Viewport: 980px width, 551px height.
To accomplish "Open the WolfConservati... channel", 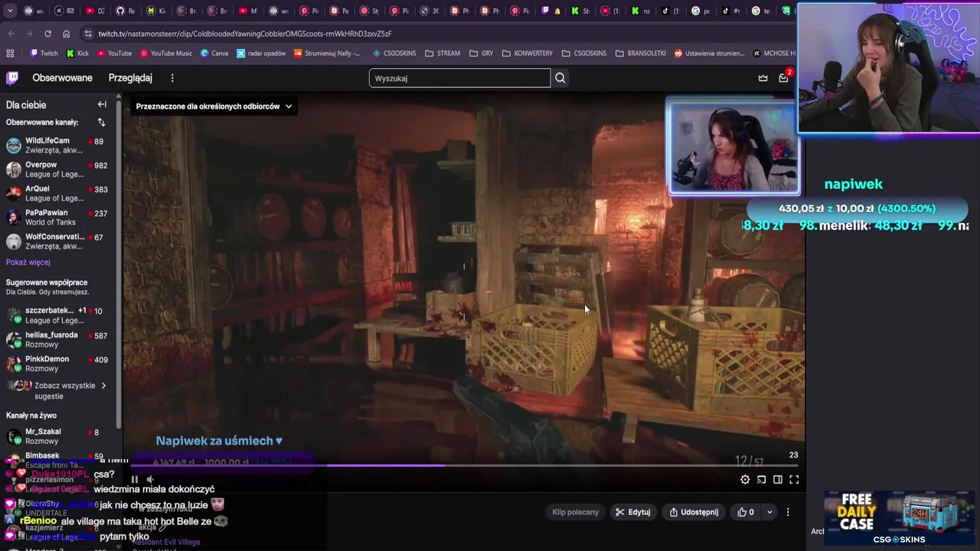I will click(60, 241).
